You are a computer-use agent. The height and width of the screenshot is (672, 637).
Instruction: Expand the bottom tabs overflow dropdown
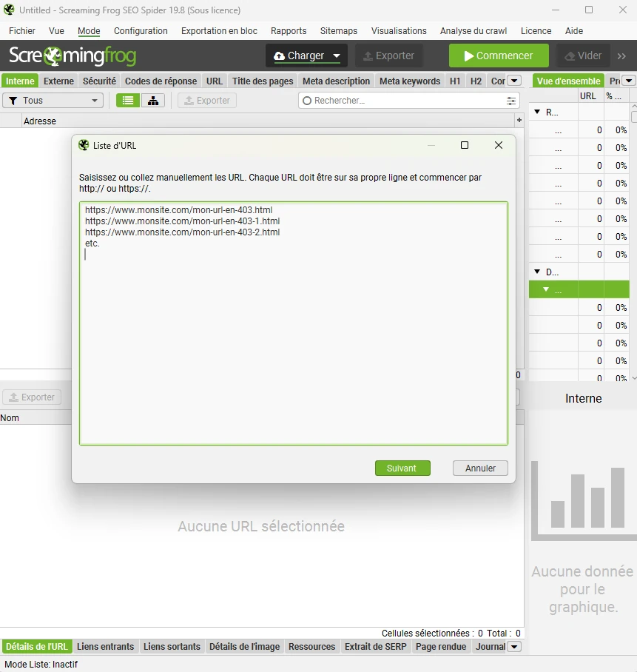pos(514,647)
